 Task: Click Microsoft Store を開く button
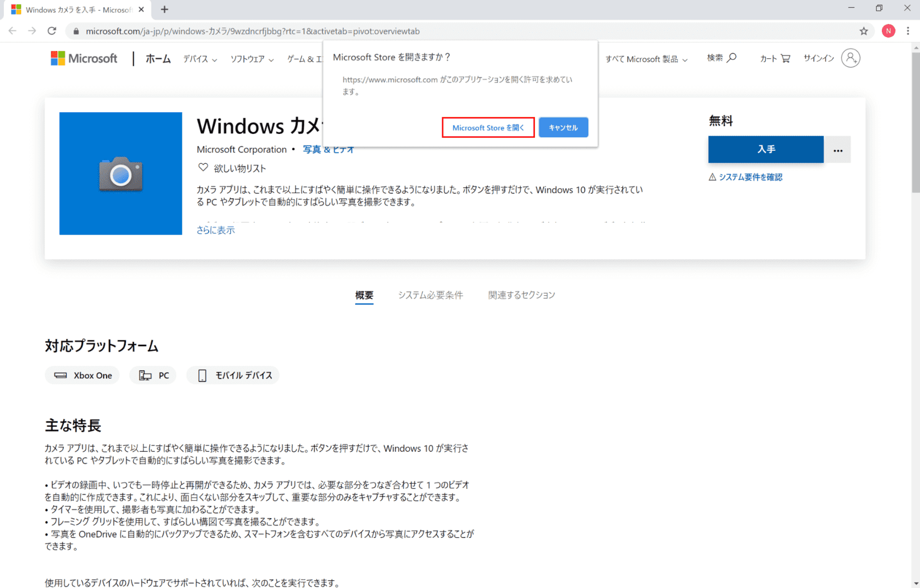488,127
